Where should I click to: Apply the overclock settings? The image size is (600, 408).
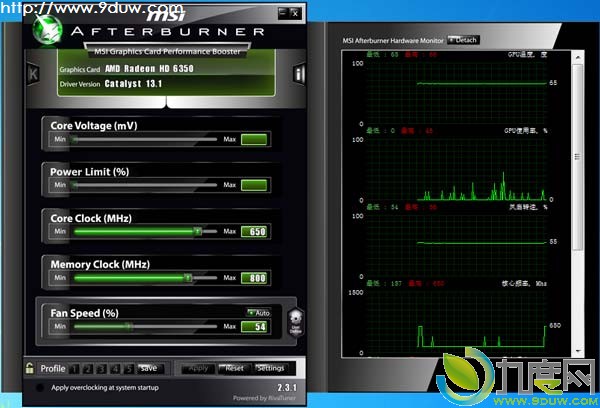197,368
